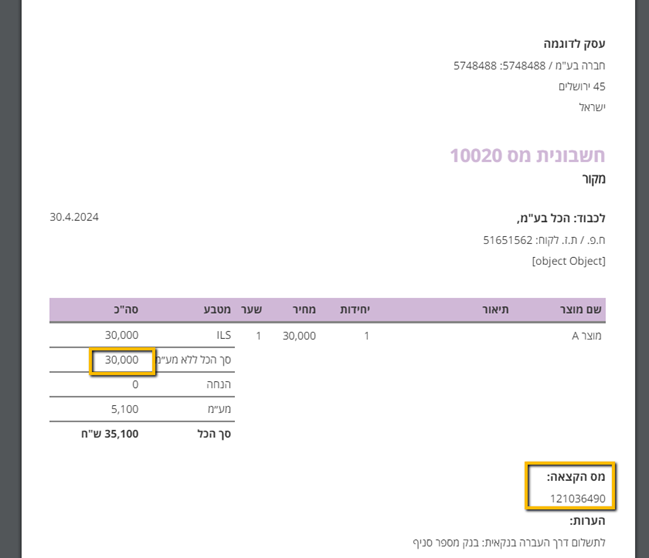This screenshot has width=649, height=558.
Task: Click the [object Object] text line
Action: click(569, 261)
